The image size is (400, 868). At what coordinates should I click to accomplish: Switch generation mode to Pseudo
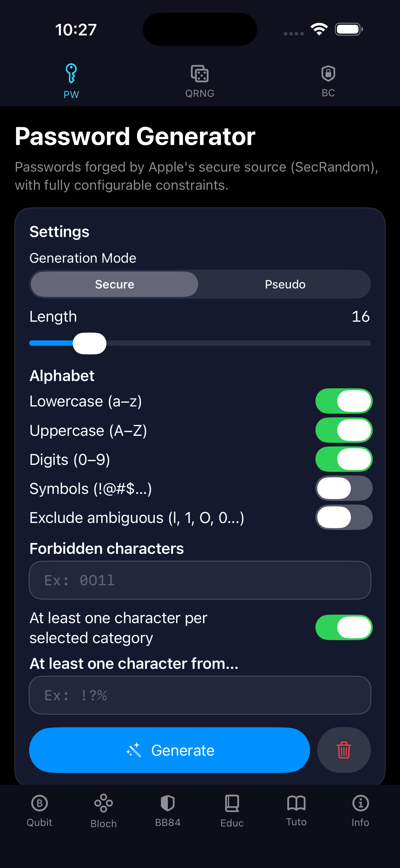point(285,284)
